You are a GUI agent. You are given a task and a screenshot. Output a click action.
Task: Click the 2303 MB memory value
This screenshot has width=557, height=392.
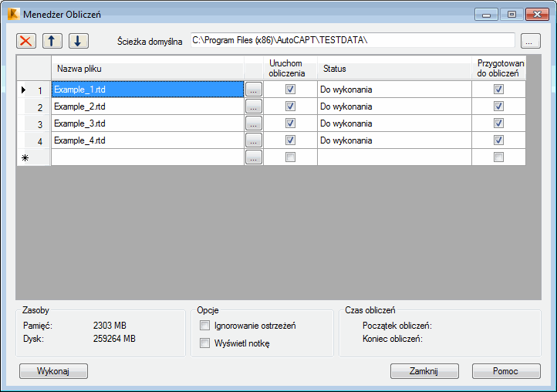coord(110,325)
